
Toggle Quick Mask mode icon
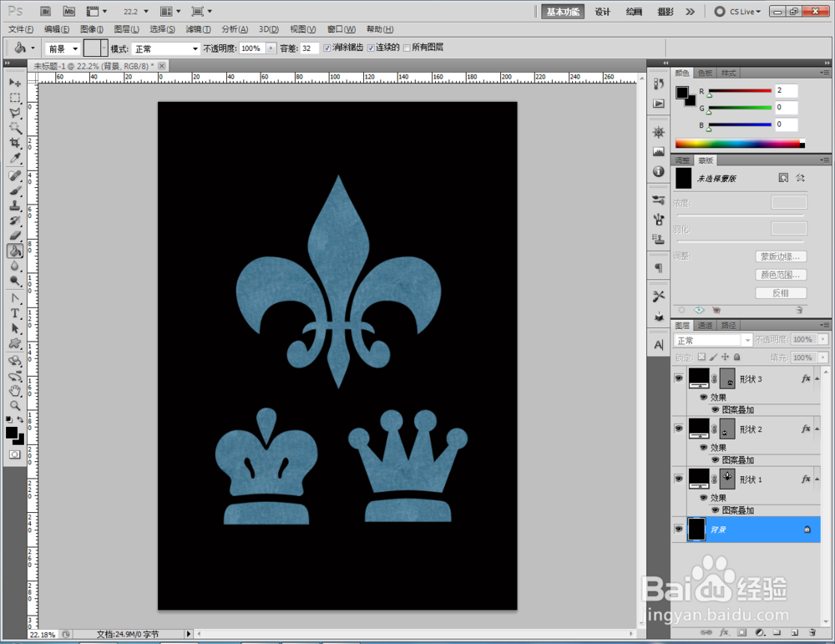[x=14, y=454]
